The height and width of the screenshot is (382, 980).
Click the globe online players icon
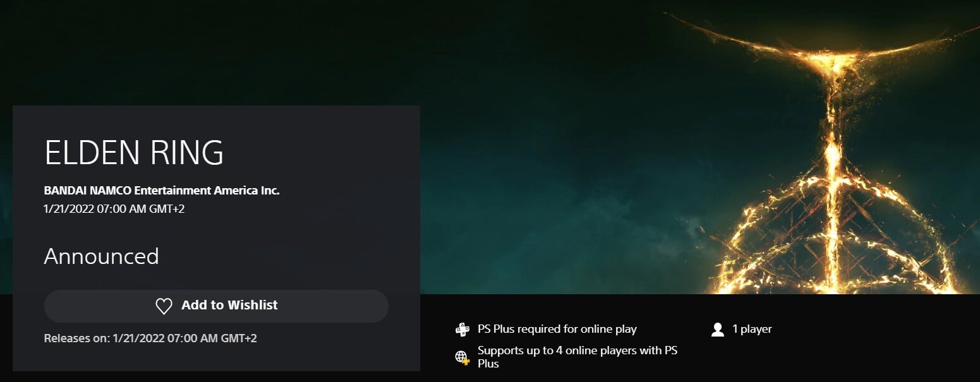click(x=463, y=357)
